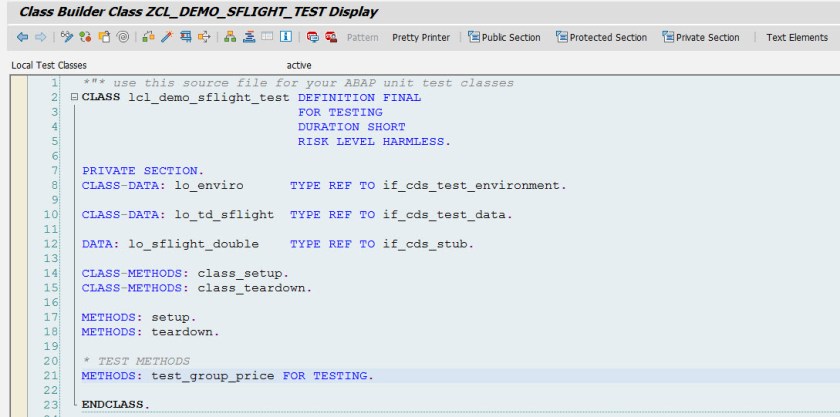Click the text 'if_cds_test_environment'

pos(471,185)
